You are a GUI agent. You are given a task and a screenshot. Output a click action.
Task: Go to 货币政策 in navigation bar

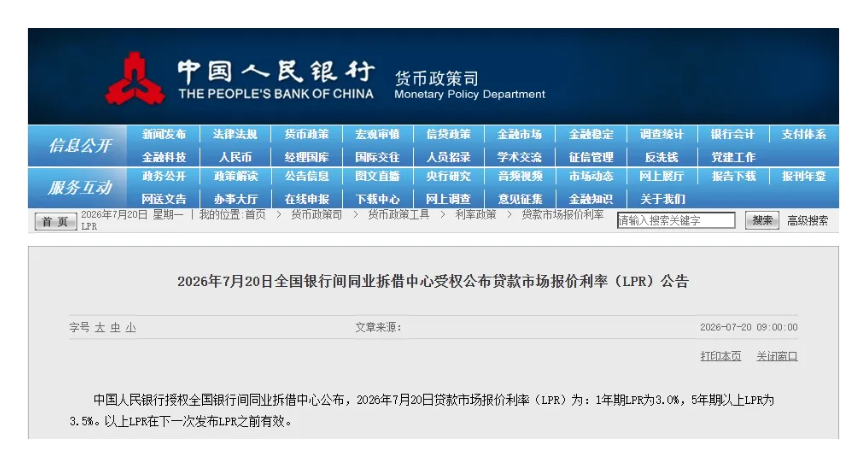tap(306, 134)
